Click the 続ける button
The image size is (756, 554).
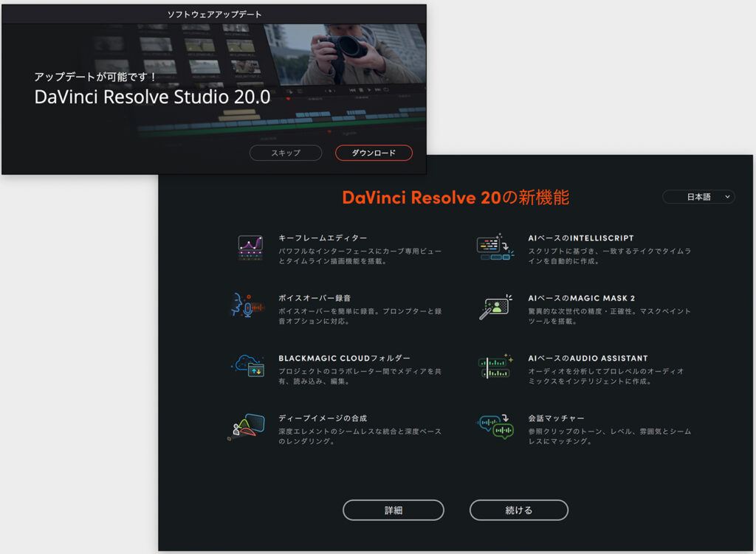point(519,510)
